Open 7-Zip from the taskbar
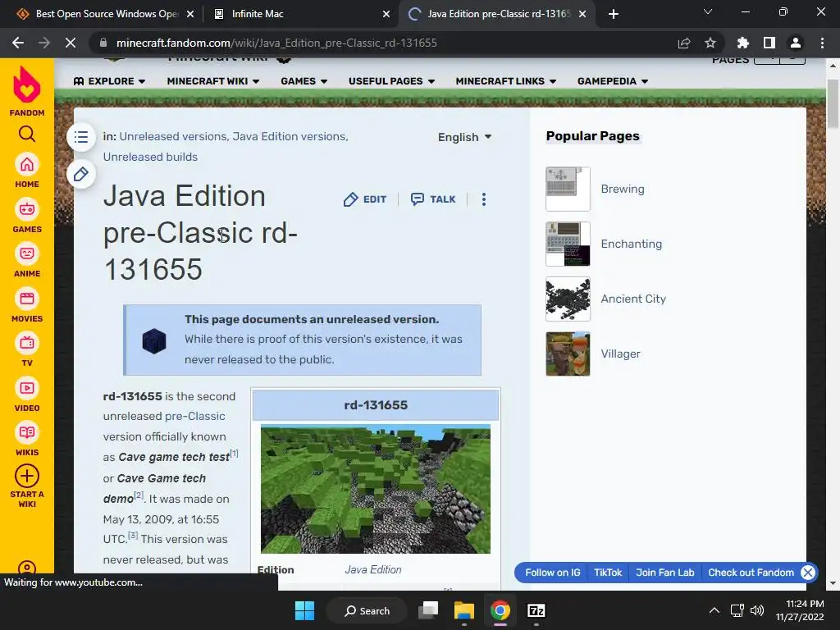Viewport: 840px width, 630px height. click(x=536, y=610)
